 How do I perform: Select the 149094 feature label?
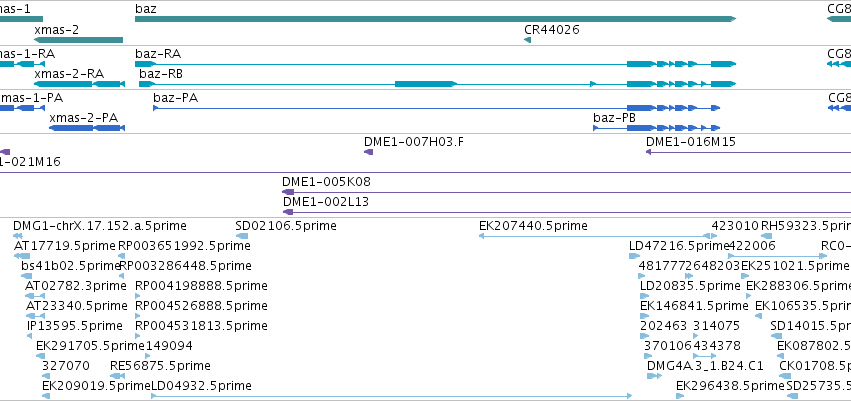click(168, 346)
